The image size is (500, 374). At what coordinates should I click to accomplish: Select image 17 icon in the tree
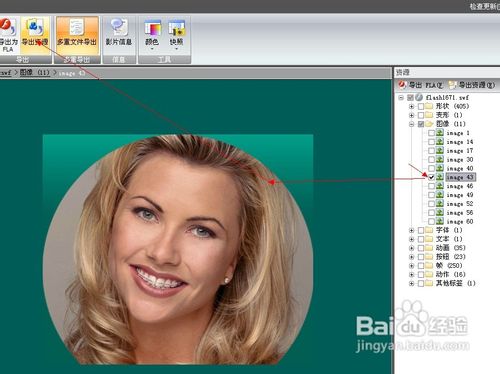(440, 151)
